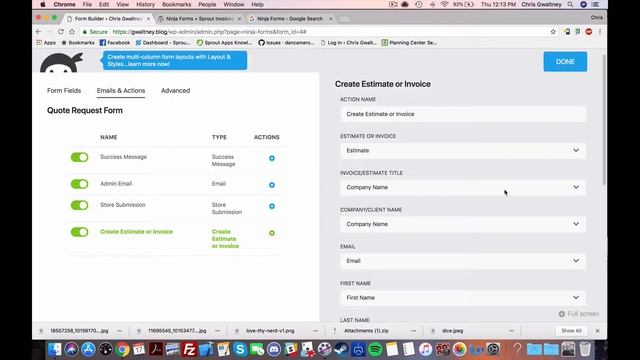Open the Chrome home page button
The height and width of the screenshot is (360, 640).
72,31
